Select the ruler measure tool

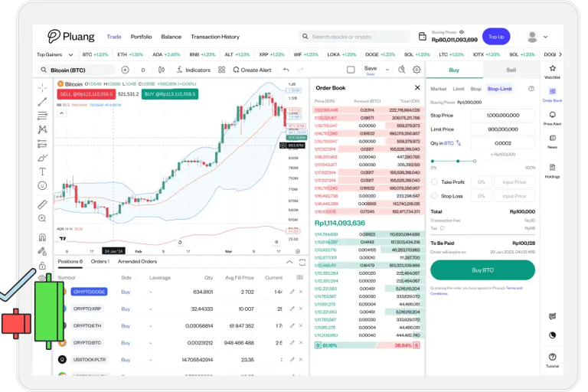point(42,204)
